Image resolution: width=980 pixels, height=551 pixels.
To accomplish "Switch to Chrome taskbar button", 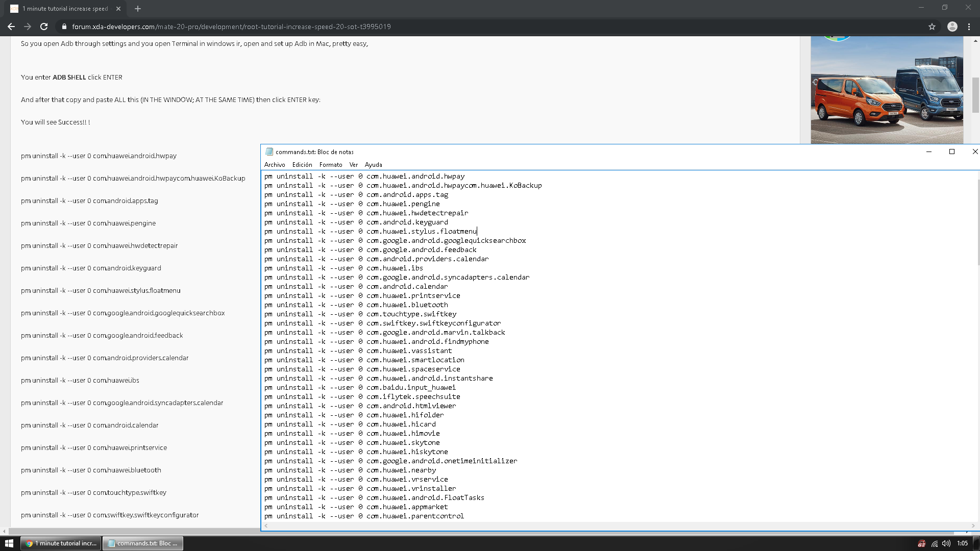I will (61, 543).
